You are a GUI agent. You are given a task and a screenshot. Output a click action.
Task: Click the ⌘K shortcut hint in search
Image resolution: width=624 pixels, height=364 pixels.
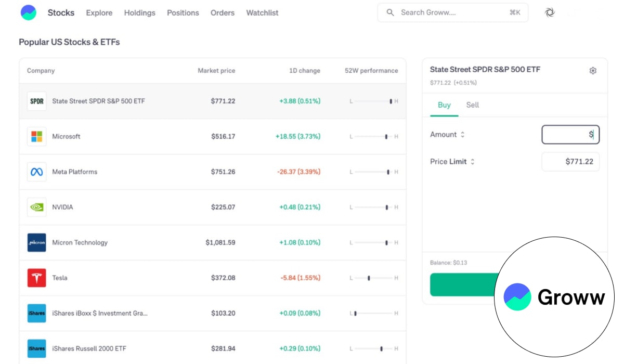pos(515,12)
